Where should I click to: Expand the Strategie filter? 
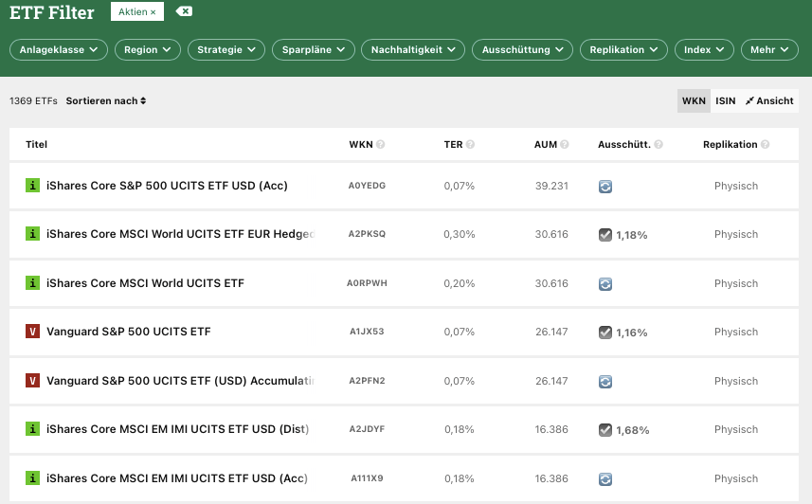[x=226, y=49]
